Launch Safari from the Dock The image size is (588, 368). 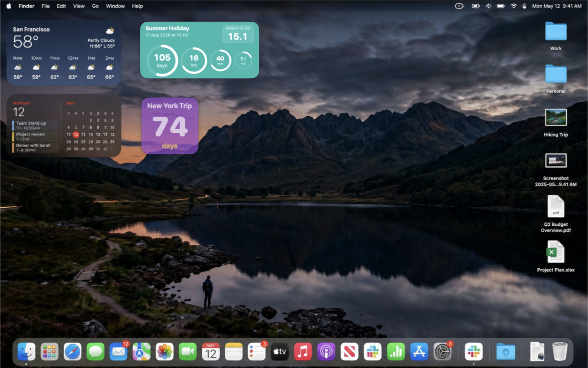[73, 351]
